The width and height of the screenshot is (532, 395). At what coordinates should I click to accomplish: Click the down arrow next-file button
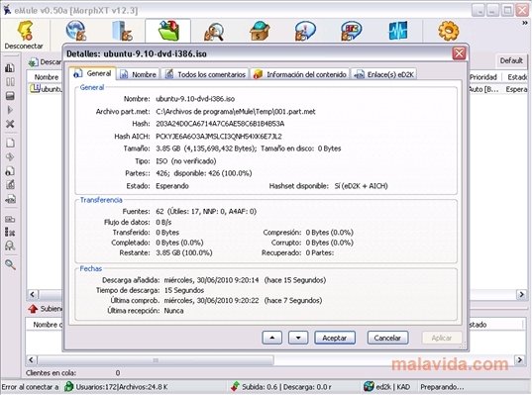coord(298,338)
